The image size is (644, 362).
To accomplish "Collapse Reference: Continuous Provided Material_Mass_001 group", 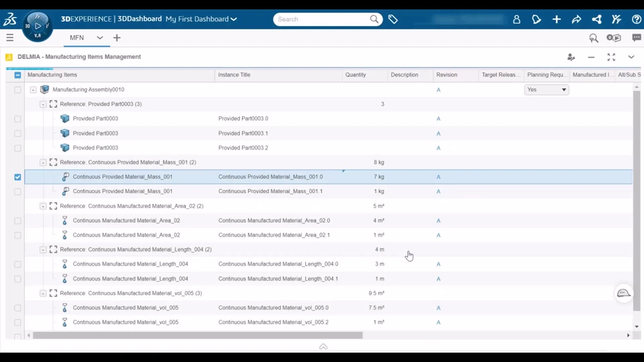I will pyautogui.click(x=43, y=162).
